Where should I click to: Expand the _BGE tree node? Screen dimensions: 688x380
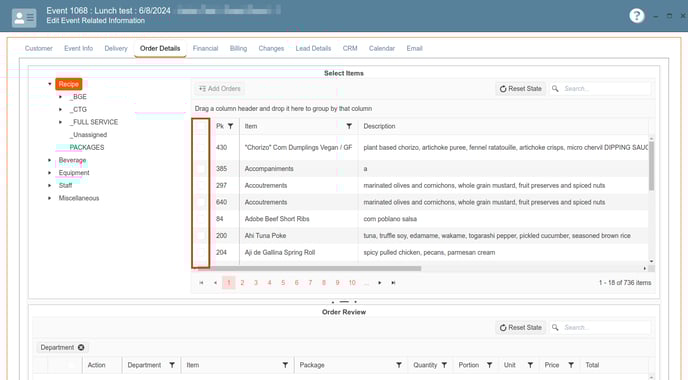[61, 97]
